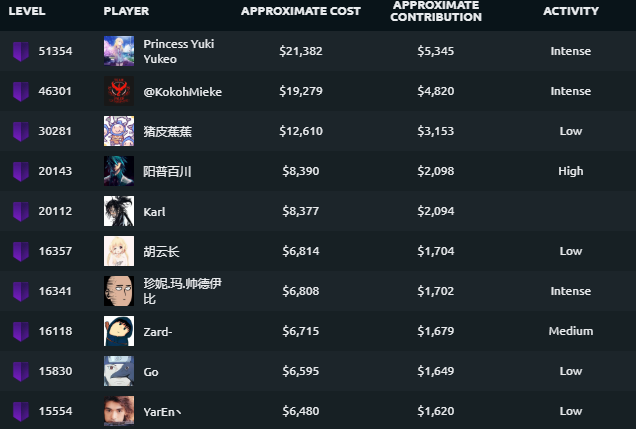
Task: Sort by the ACTIVITY column header
Action: [571, 11]
